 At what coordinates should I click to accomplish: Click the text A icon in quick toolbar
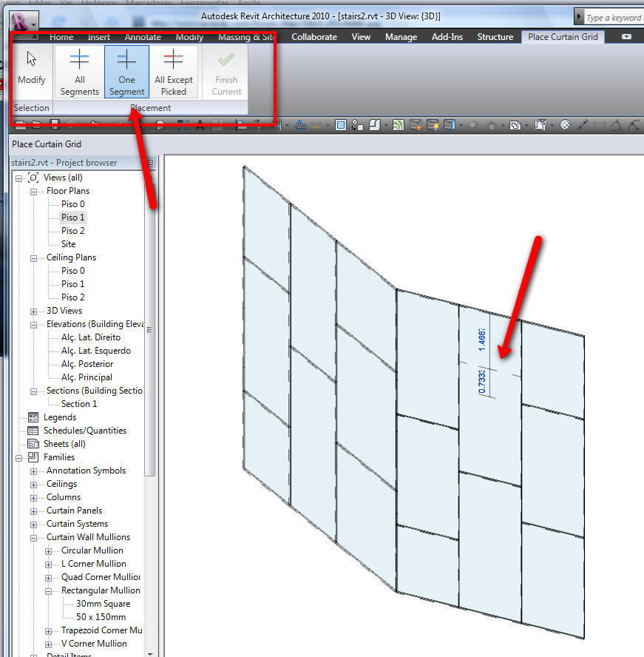pos(200,124)
